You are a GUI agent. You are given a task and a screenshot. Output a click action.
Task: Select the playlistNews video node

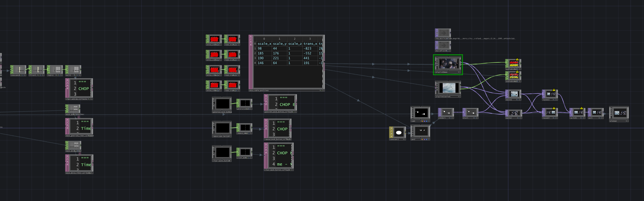click(x=448, y=64)
